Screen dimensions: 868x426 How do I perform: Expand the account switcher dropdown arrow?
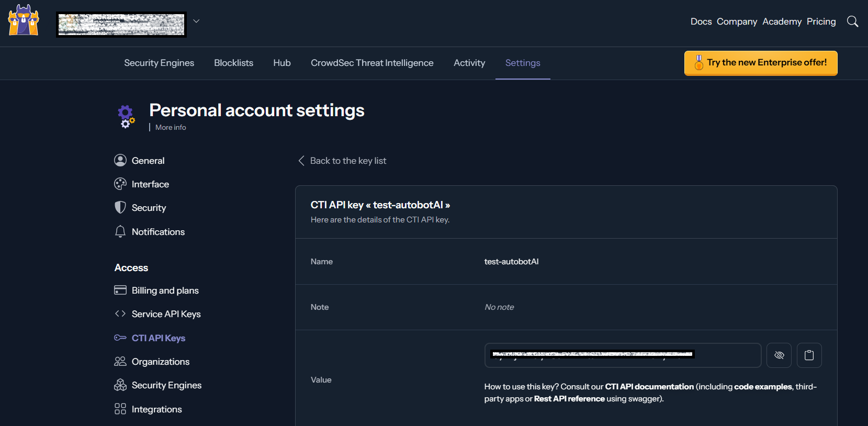[196, 21]
